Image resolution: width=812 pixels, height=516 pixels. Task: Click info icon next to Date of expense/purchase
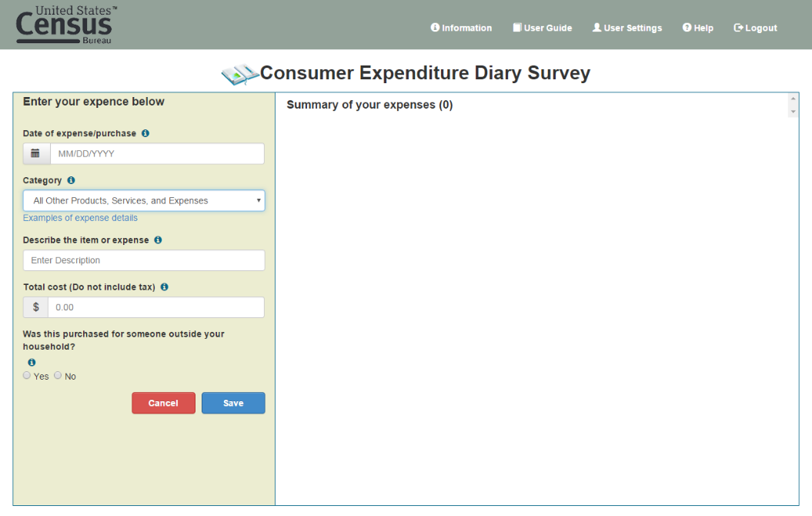pos(145,133)
